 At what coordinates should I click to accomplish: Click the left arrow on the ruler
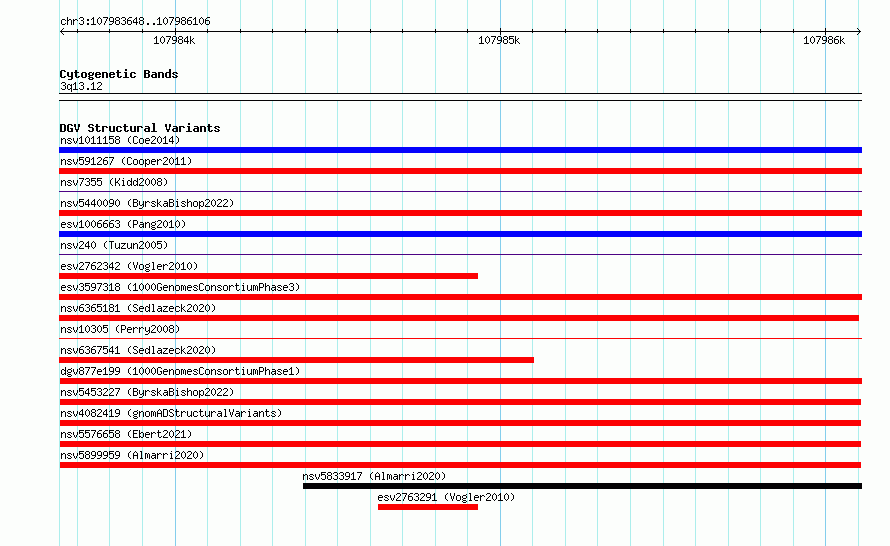(62, 32)
